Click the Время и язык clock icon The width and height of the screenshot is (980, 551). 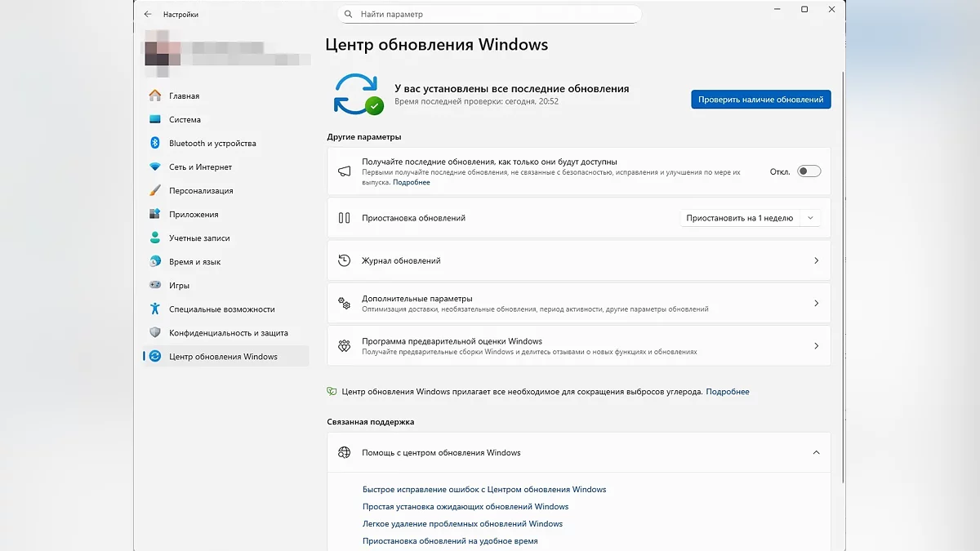[x=155, y=261]
